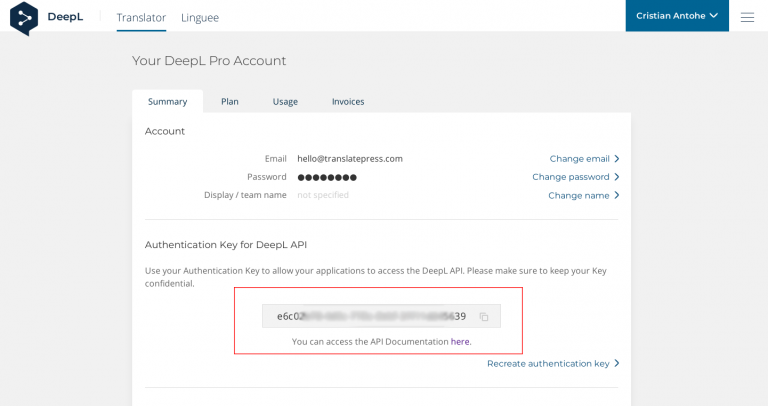Viewport: 768px width, 406px height.
Task: Copy the authentication key with the copy icon
Action: [x=484, y=317]
